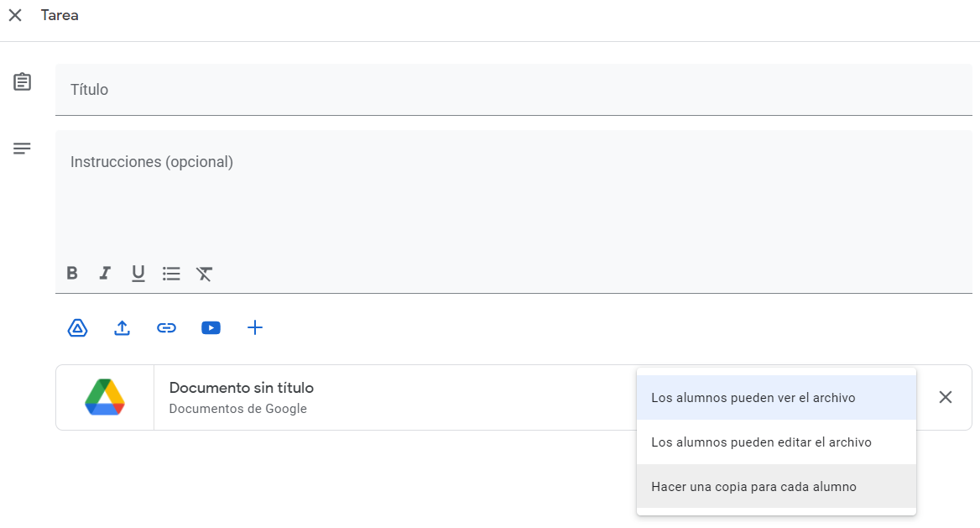Upload a file from the computer
The height and width of the screenshot is (528, 980).
122,328
